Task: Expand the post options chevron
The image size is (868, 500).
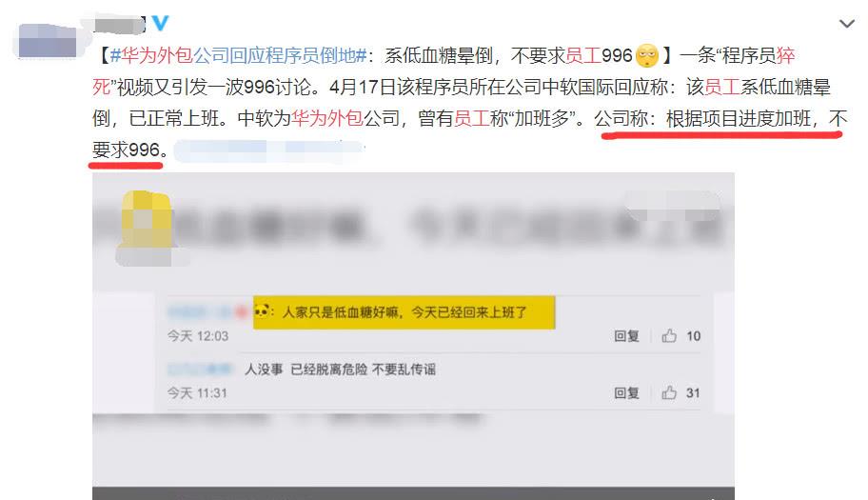Action: coord(847,24)
